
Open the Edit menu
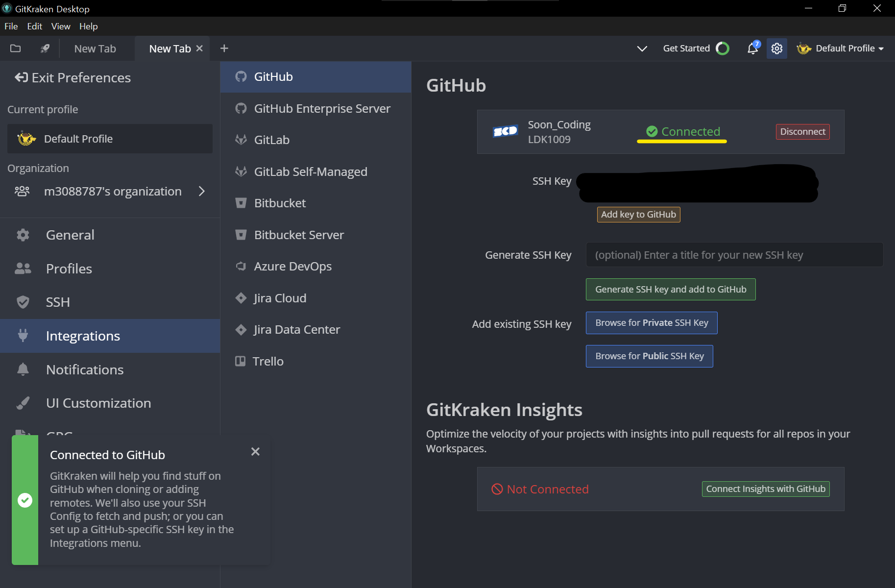tap(35, 26)
